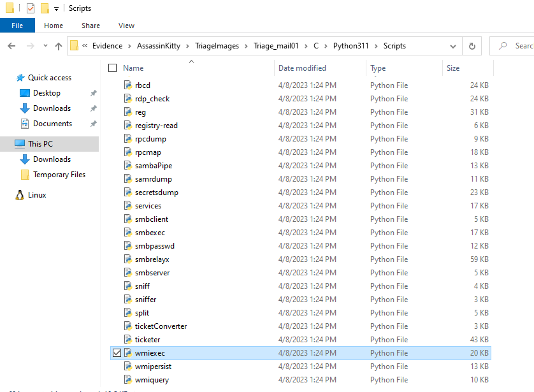Sort by Name column header
Image resolution: width=534 pixels, height=392 pixels.
pyautogui.click(x=133, y=68)
